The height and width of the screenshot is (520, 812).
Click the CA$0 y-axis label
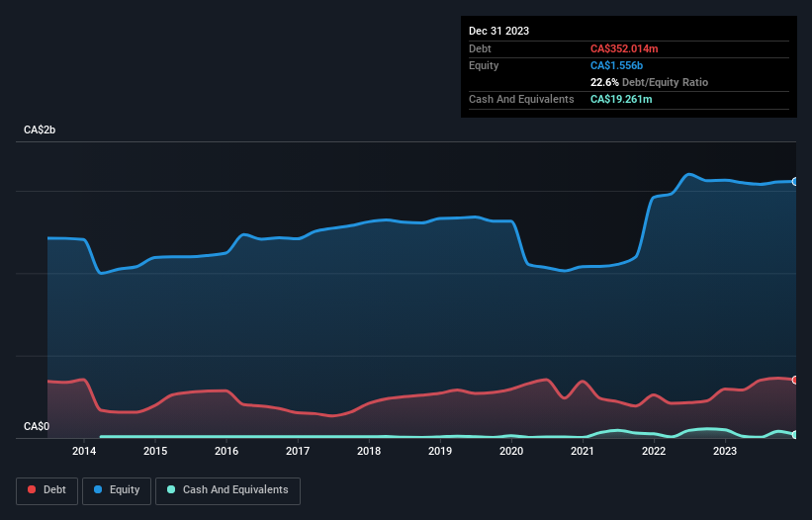(x=37, y=426)
